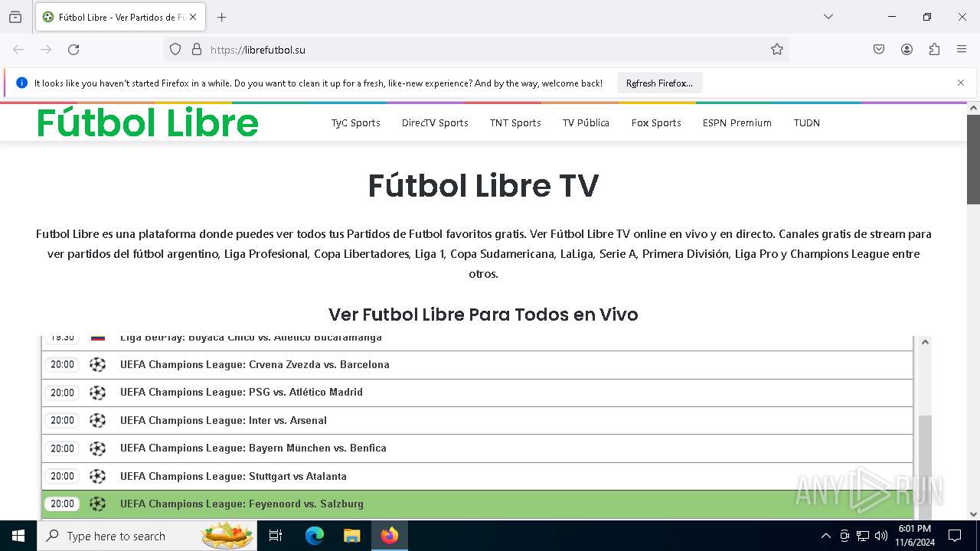Screen dimensions: 980x551
Task: Open Firefox application hamburger menu
Action: coord(962,49)
